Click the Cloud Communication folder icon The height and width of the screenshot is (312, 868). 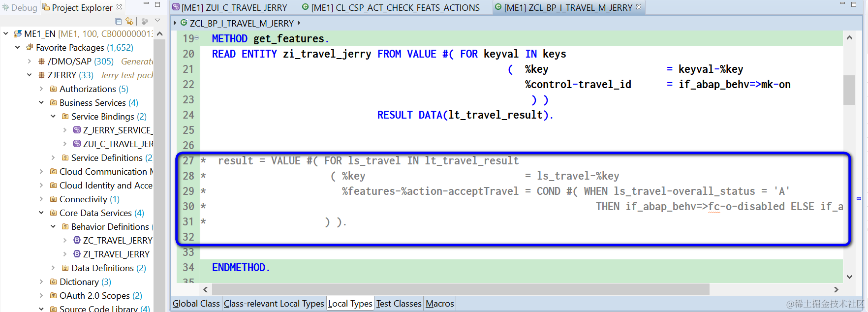[x=53, y=172]
